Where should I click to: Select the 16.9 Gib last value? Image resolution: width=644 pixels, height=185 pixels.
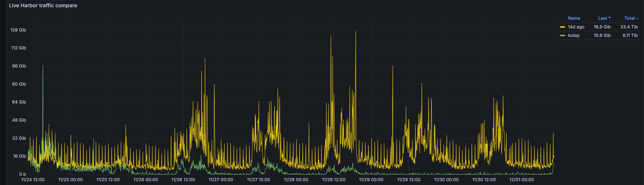pyautogui.click(x=602, y=27)
